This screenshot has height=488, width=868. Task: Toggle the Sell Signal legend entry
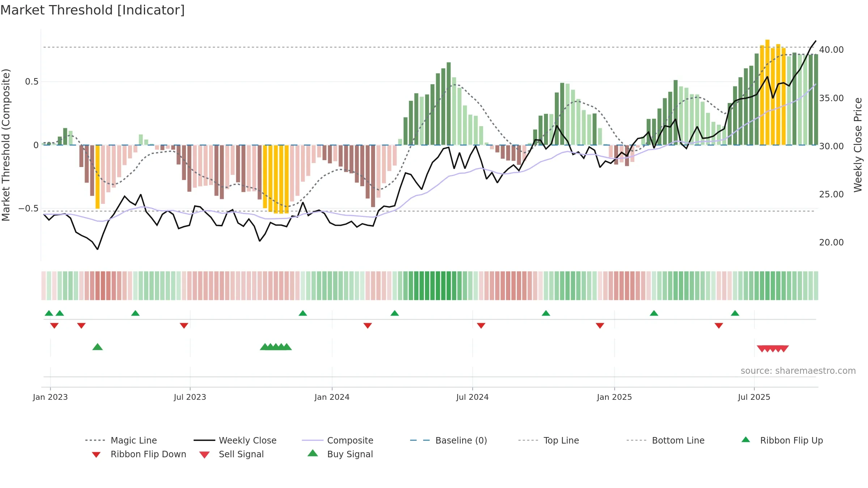coord(231,454)
